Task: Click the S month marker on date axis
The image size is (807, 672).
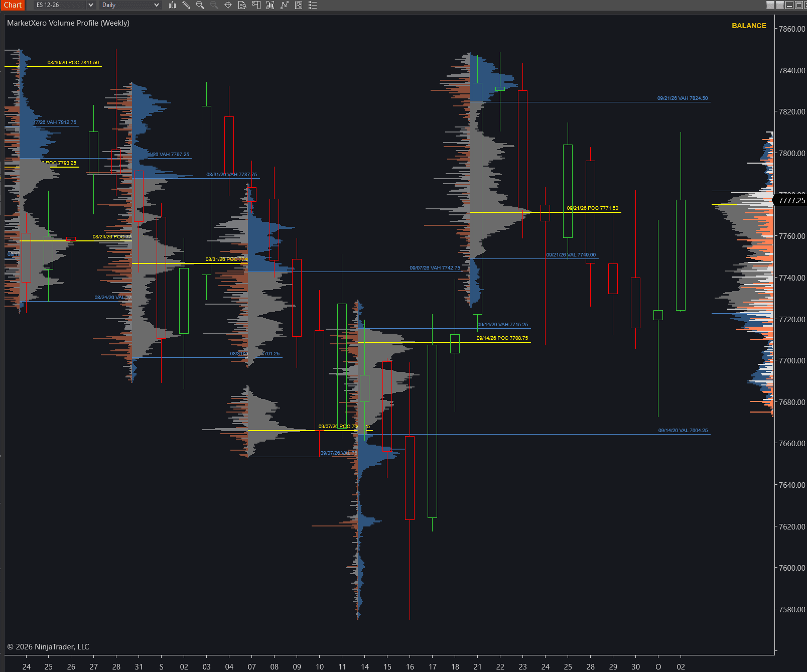Action: [162, 667]
